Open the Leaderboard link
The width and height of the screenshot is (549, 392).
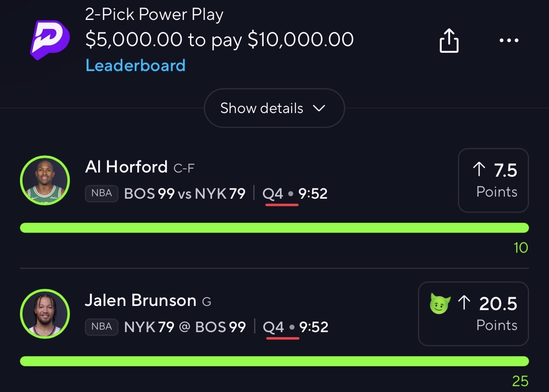(x=135, y=65)
